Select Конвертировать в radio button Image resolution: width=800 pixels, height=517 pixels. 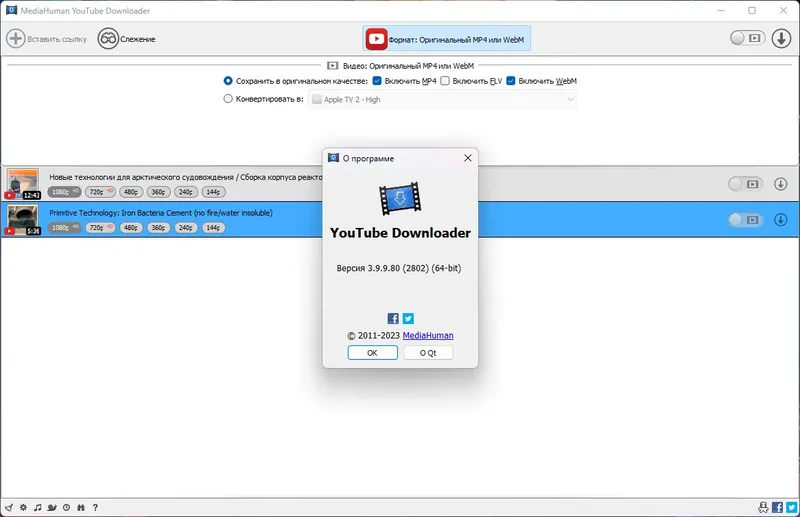(228, 99)
